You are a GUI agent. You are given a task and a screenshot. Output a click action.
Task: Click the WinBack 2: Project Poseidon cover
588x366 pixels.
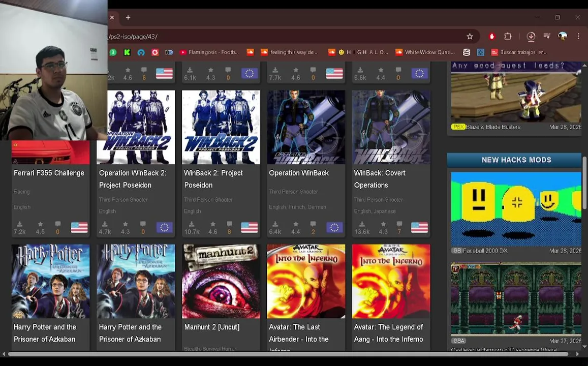coord(221,127)
